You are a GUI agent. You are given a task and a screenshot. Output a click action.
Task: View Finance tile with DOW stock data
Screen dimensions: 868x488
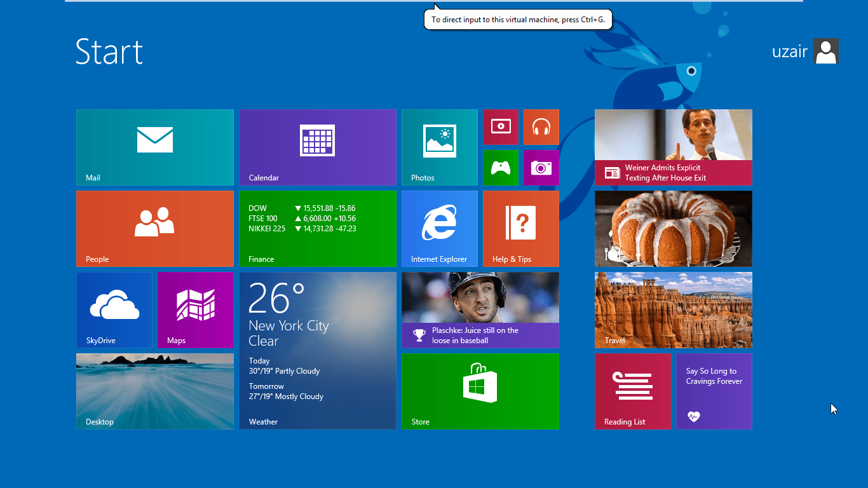coord(318,229)
